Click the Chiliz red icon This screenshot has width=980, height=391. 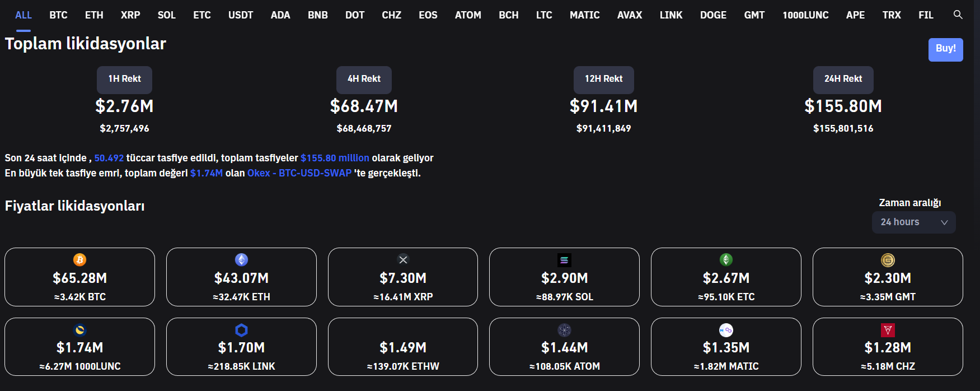tap(888, 330)
